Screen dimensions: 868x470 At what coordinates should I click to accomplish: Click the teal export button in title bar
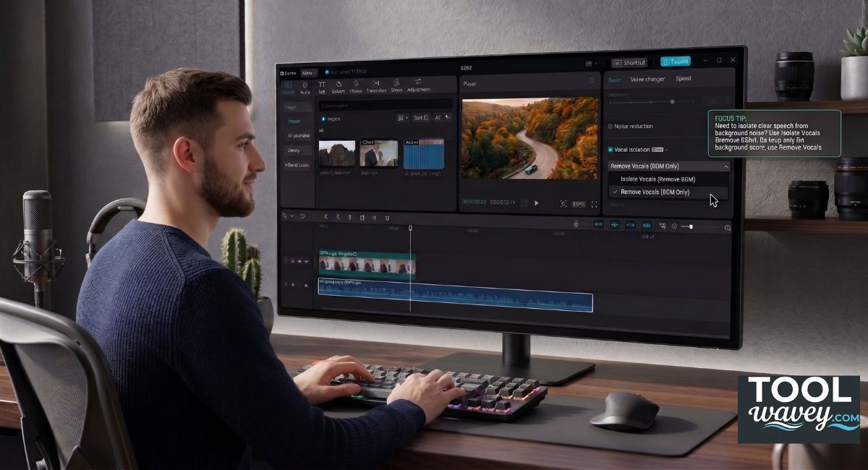coord(675,61)
